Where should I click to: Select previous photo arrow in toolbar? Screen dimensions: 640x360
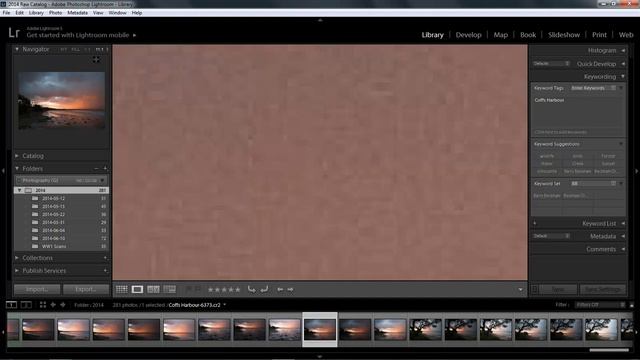[x=280, y=289]
